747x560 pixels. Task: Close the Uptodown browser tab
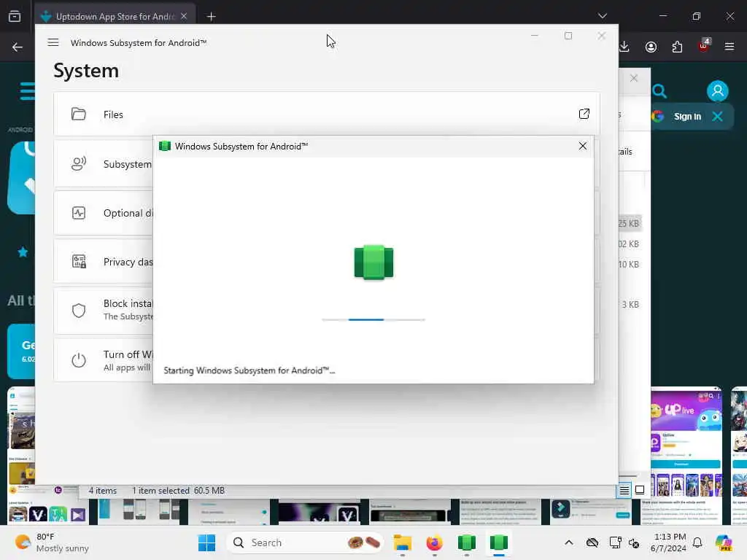click(x=184, y=16)
